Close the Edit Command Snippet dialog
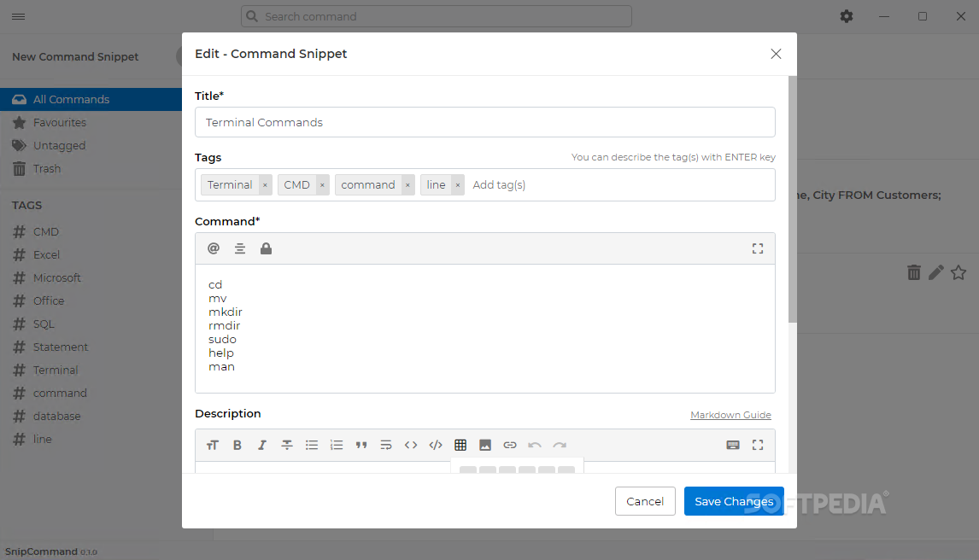The image size is (979, 560). [x=776, y=55]
